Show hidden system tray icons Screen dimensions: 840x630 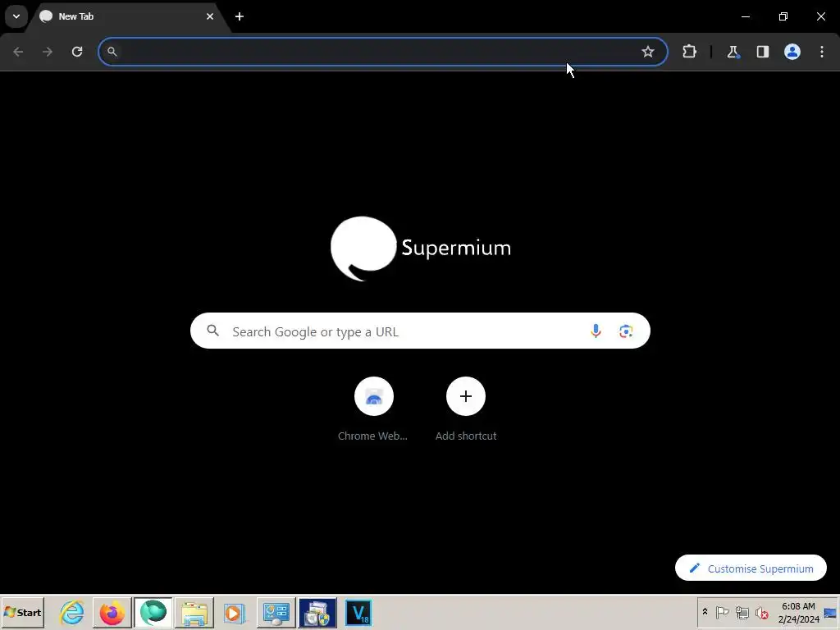[x=705, y=612]
